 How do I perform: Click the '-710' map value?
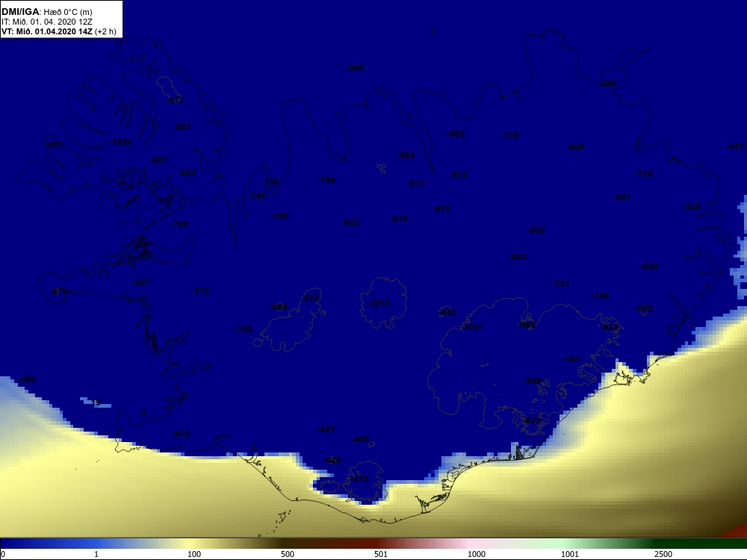[200, 291]
